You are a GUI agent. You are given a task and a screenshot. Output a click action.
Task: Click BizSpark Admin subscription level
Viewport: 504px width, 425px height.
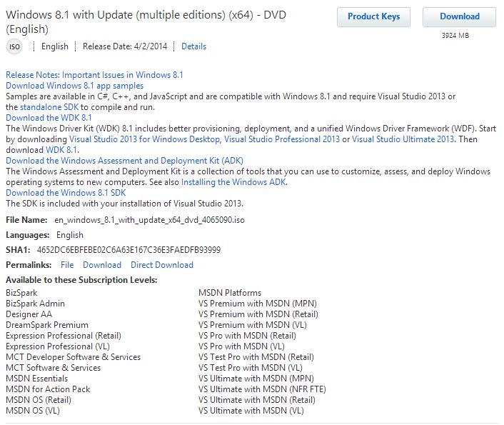36,304
